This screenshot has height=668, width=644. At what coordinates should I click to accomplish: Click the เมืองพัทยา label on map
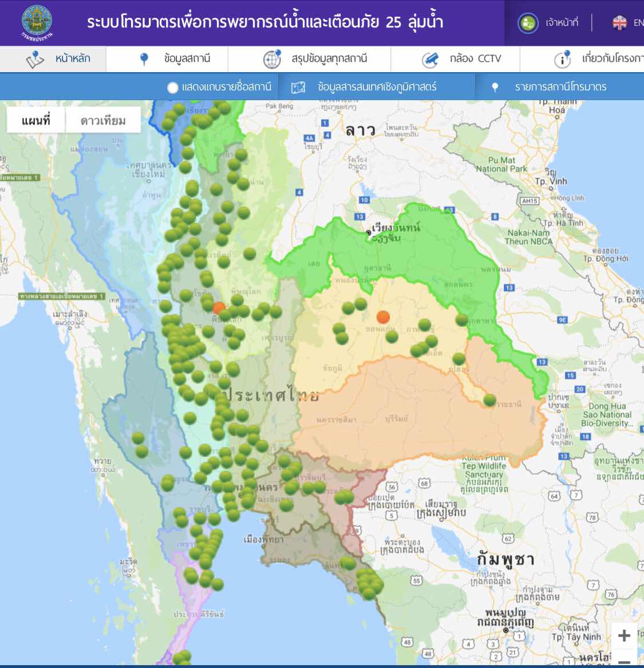tap(263, 540)
